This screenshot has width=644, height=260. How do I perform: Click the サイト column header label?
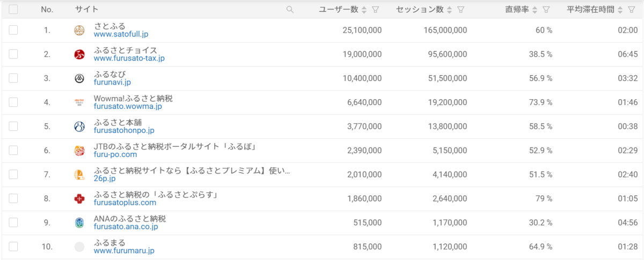click(86, 10)
